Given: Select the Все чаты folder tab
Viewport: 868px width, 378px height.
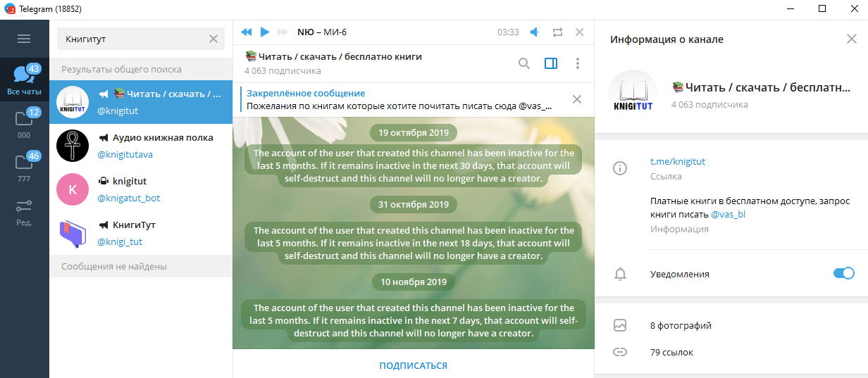Looking at the screenshot, I should coord(24,79).
